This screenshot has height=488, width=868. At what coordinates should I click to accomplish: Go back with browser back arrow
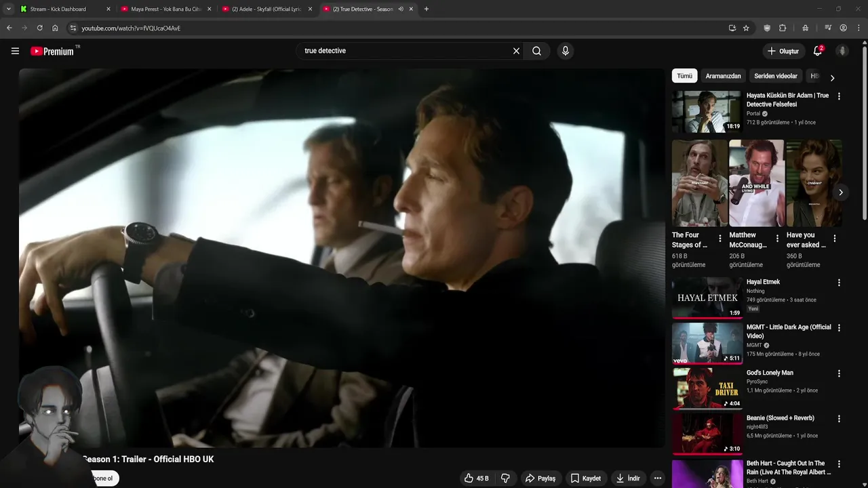pos(9,28)
